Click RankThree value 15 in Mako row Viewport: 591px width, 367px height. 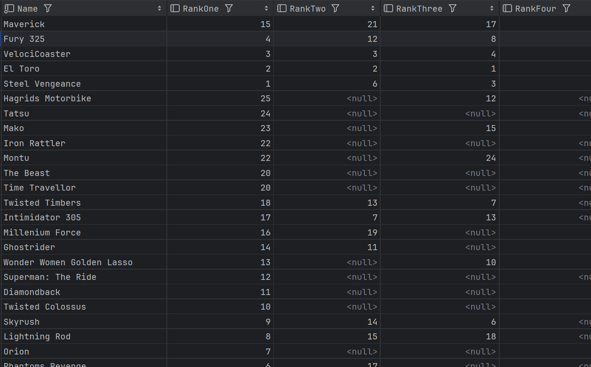pyautogui.click(x=491, y=128)
